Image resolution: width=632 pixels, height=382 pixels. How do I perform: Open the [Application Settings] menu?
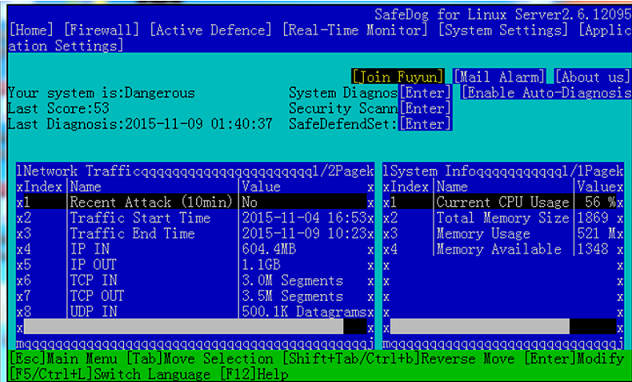tap(605, 30)
